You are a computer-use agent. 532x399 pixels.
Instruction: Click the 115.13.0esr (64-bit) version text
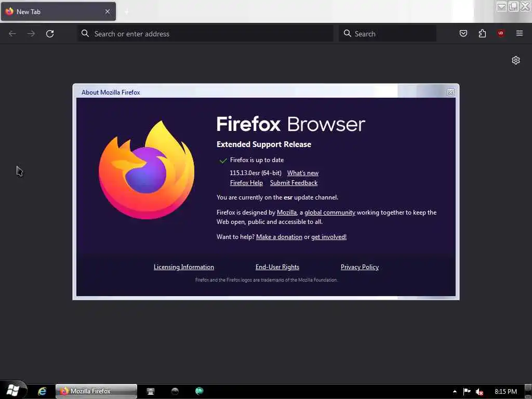(256, 173)
